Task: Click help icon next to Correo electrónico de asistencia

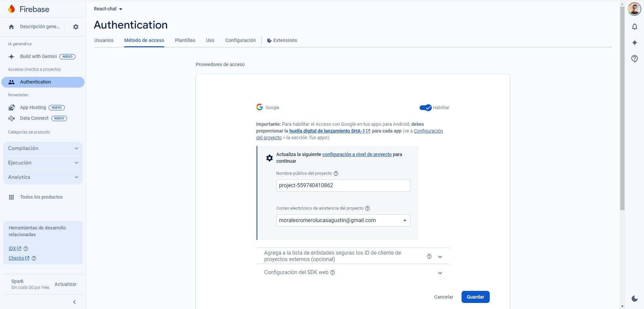Action: (367, 208)
